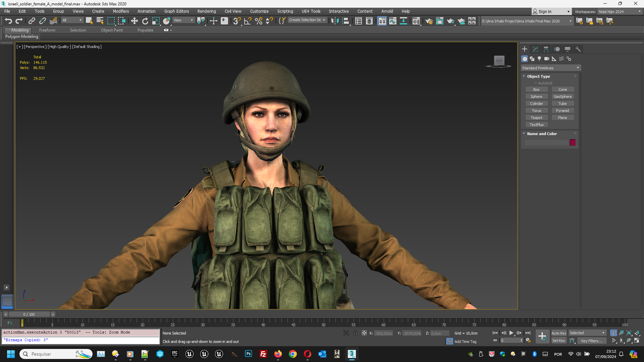Click the Mirror tool icon
This screenshot has width=644, height=362.
click(335, 21)
